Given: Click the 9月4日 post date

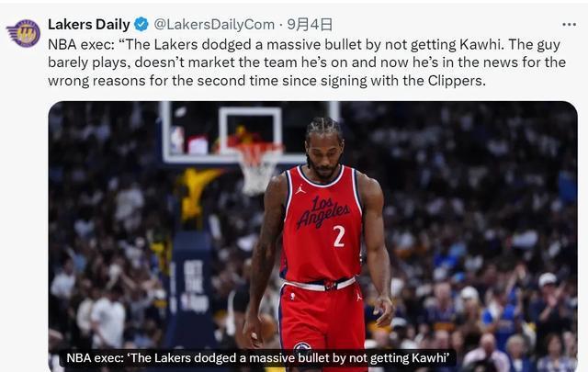Looking at the screenshot, I should coord(310,25).
